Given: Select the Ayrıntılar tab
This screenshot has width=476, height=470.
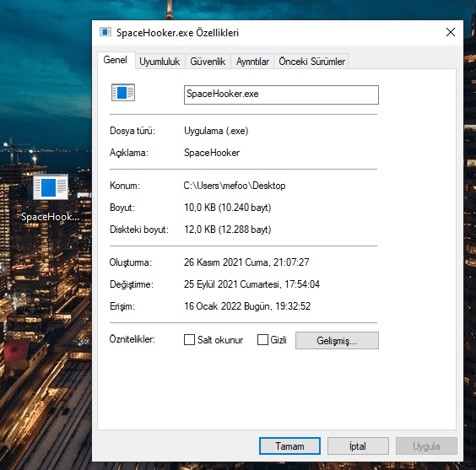Looking at the screenshot, I should (252, 62).
